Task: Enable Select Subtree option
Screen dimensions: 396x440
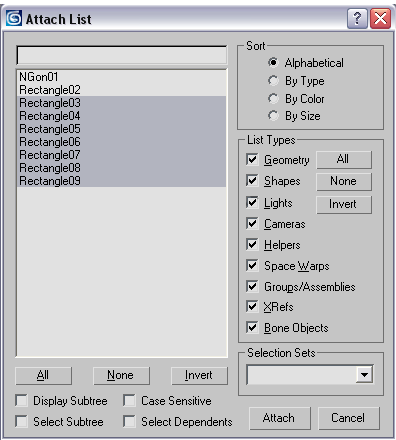Action: (22, 422)
